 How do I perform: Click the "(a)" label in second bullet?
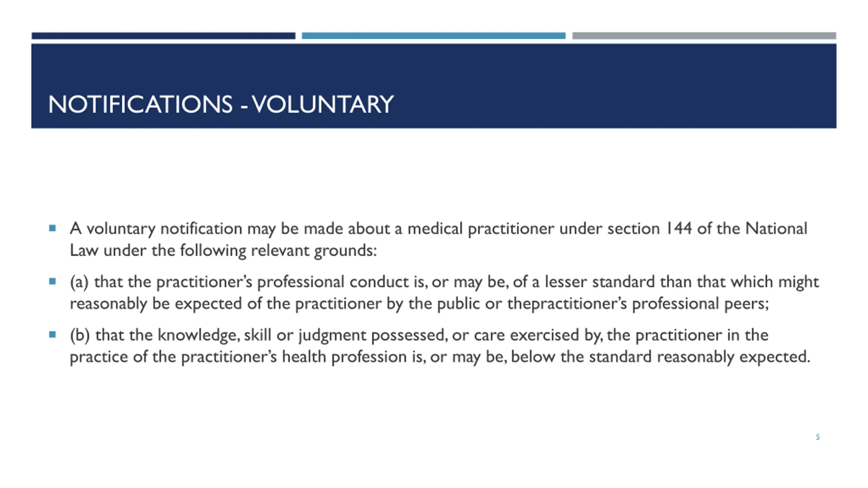click(x=79, y=282)
